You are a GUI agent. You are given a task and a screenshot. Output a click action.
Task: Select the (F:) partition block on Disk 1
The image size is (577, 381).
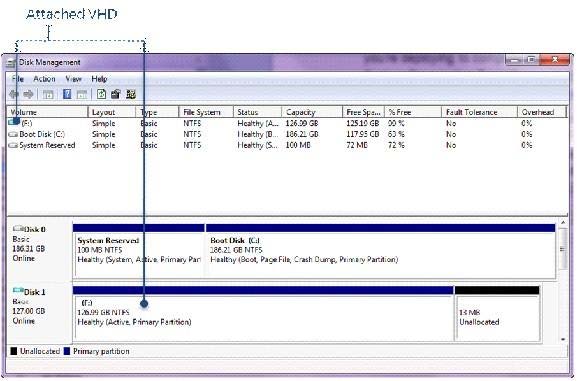[263, 314]
